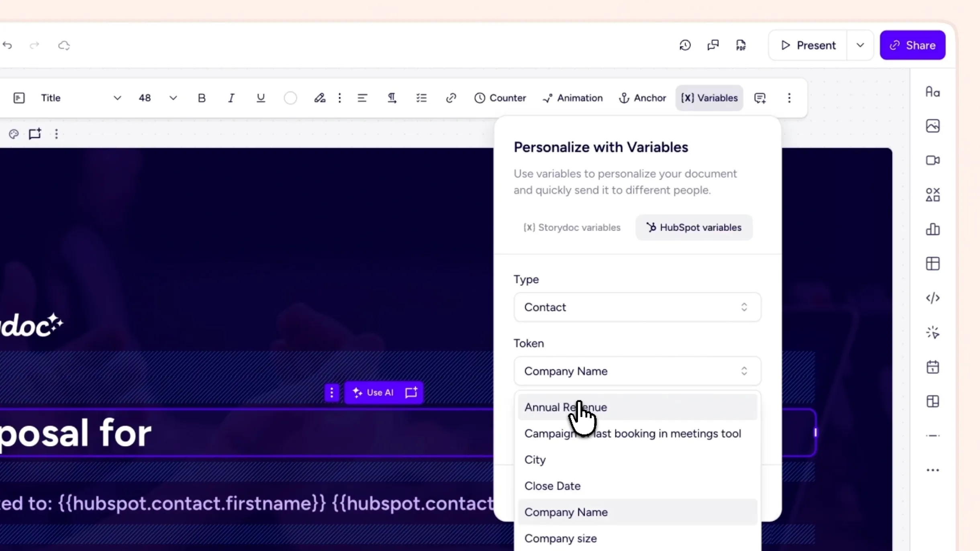The image size is (980, 551).
Task: Open the video sidebar tool
Action: (933, 161)
